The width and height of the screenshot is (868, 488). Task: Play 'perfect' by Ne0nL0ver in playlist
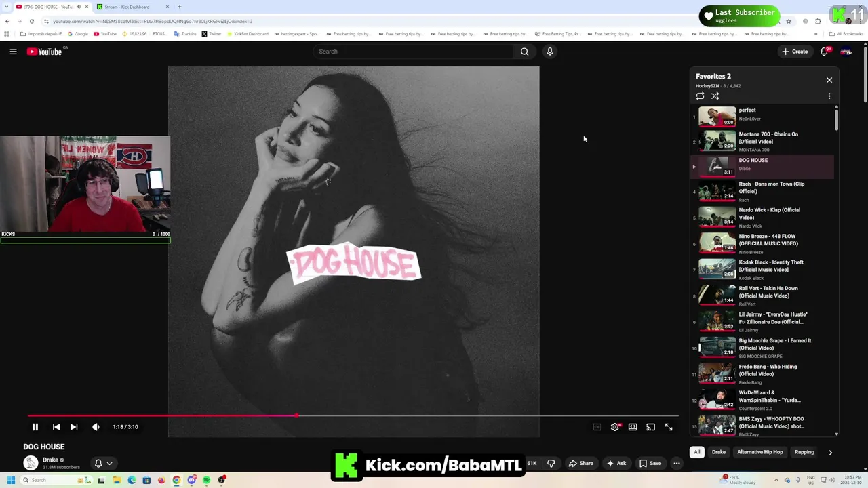tap(762, 117)
